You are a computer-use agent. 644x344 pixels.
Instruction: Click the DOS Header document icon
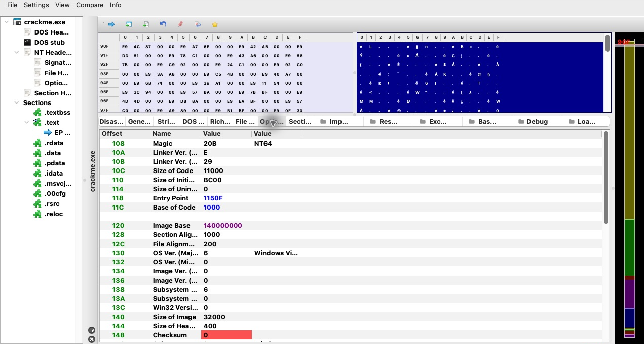pos(28,32)
